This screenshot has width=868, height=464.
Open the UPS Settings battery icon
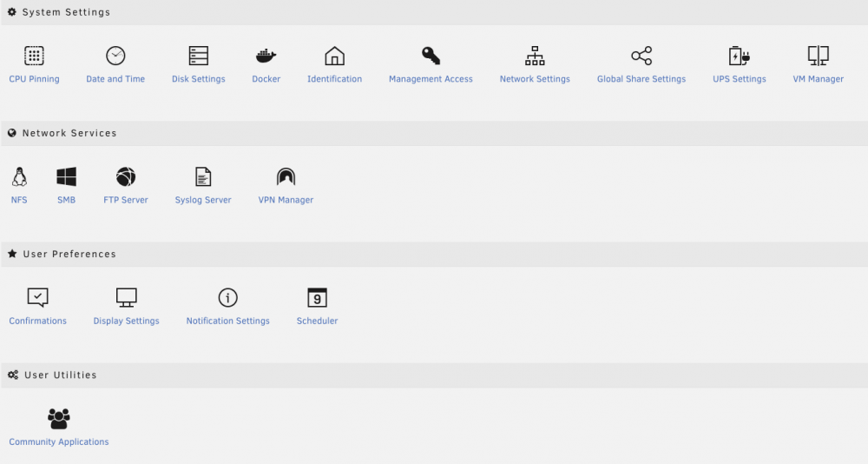tap(739, 56)
